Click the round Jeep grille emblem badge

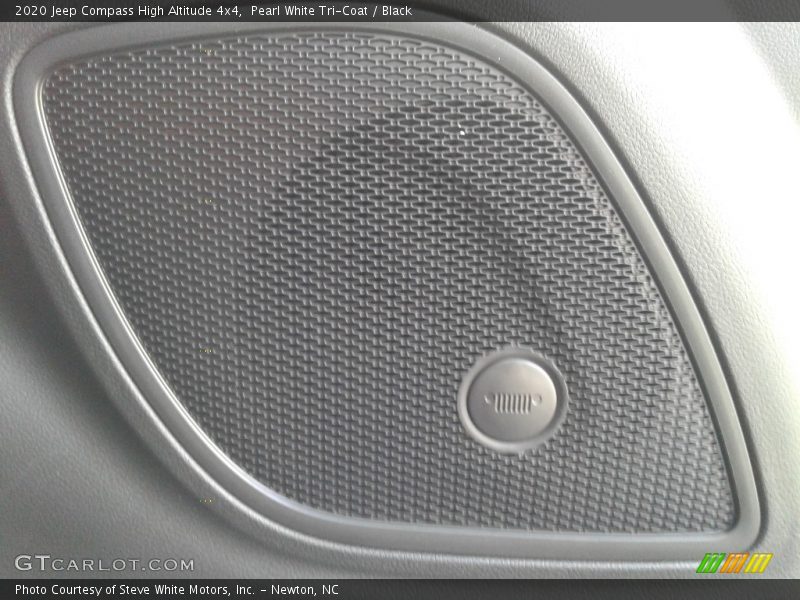click(512, 401)
